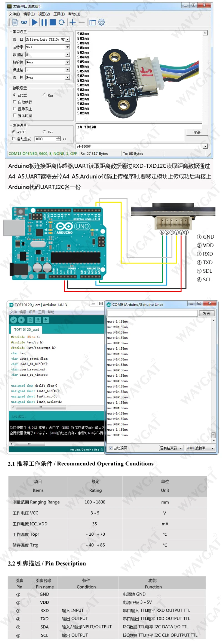
Task: Open 工具 menu in Arduino IDE
Action: pos(41,312)
